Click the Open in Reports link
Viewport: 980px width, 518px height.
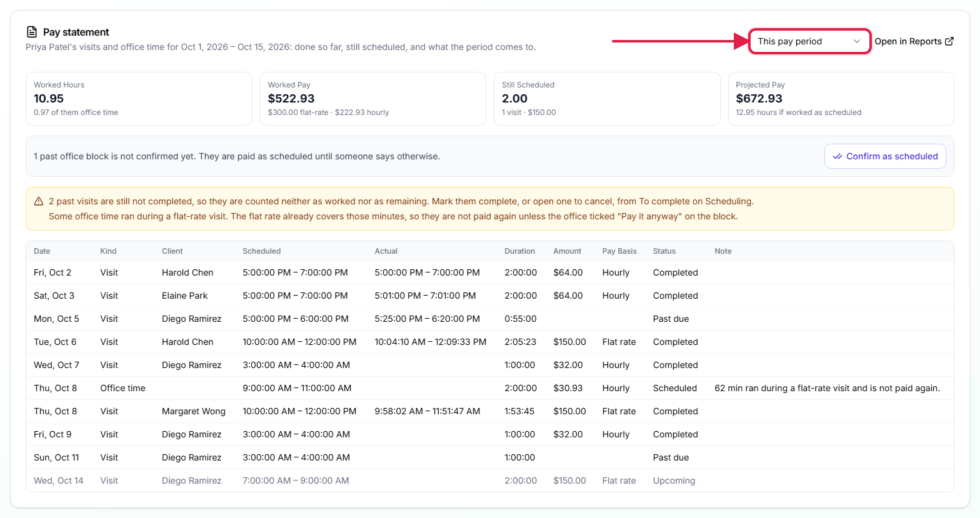(x=914, y=41)
